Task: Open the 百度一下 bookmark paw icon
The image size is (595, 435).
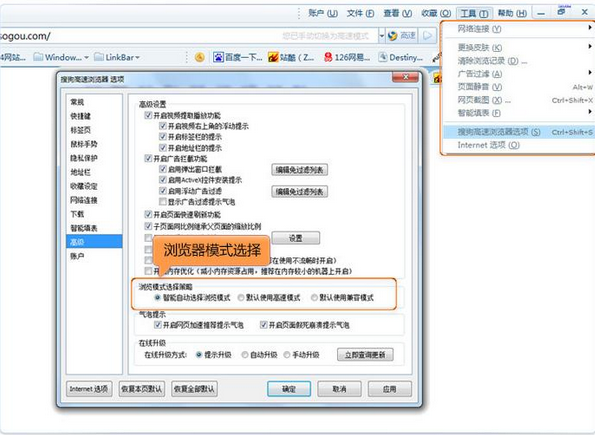Action: point(218,57)
